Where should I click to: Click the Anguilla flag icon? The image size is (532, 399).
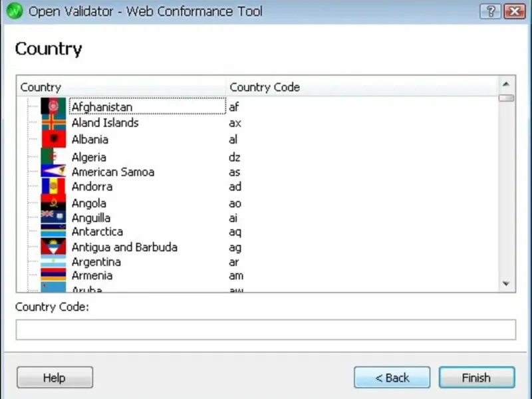pos(53,217)
